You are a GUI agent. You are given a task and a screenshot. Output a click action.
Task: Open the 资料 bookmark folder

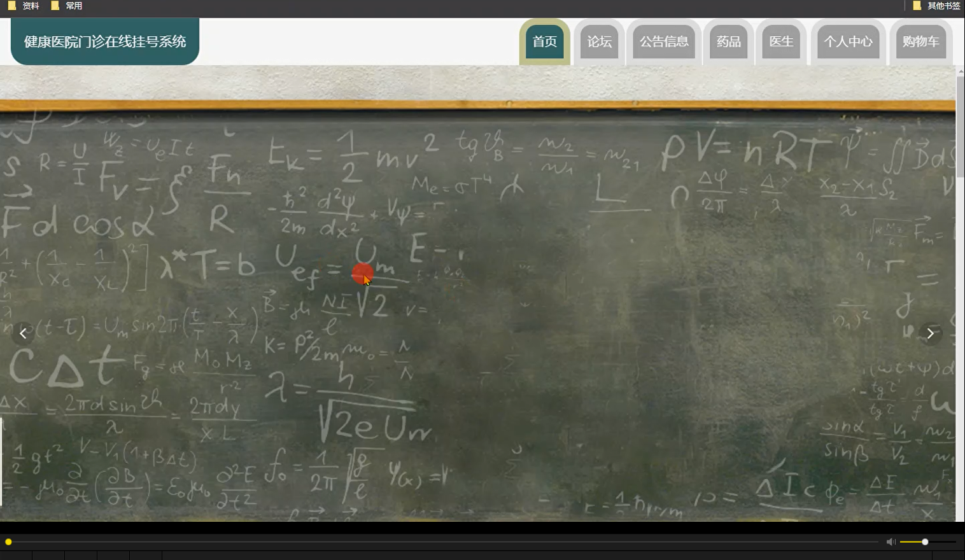pyautogui.click(x=24, y=6)
